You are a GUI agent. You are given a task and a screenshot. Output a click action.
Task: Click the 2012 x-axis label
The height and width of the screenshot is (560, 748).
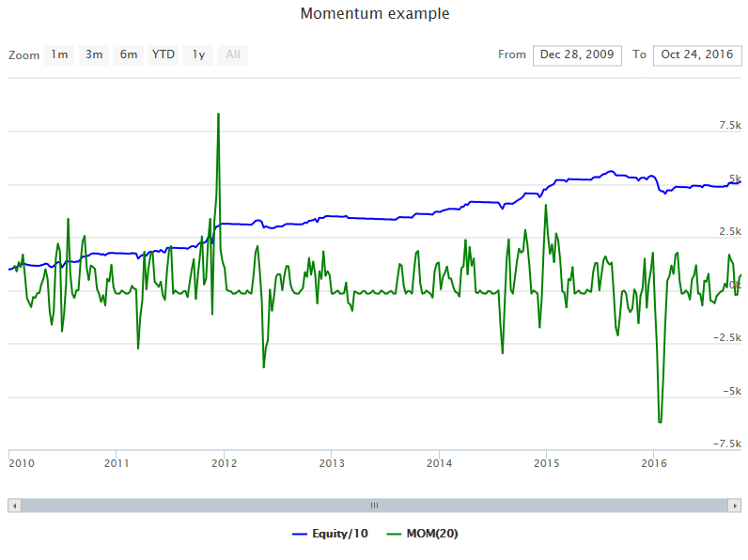(x=225, y=463)
